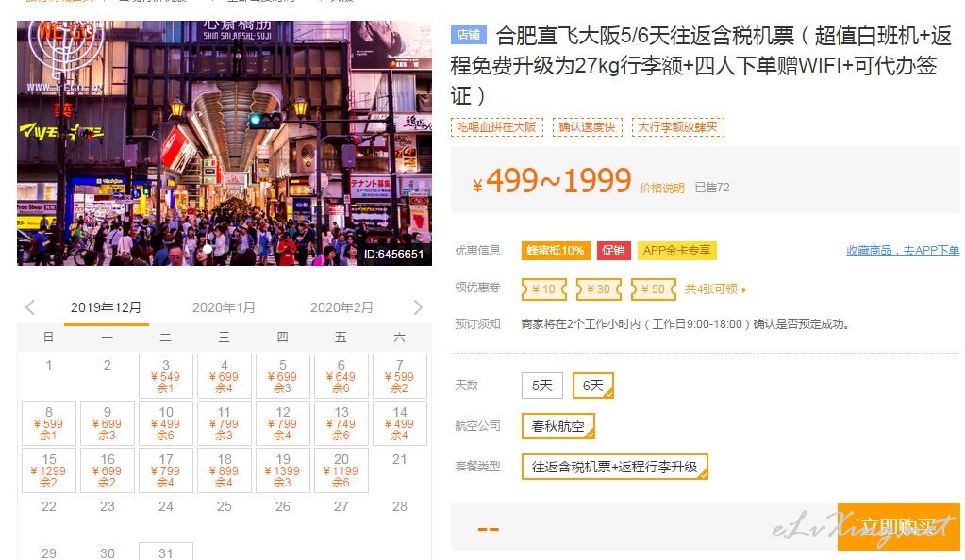Viewport: 965px width, 560px height.
Task: Advance calendar with right chevron arrow
Action: [418, 307]
